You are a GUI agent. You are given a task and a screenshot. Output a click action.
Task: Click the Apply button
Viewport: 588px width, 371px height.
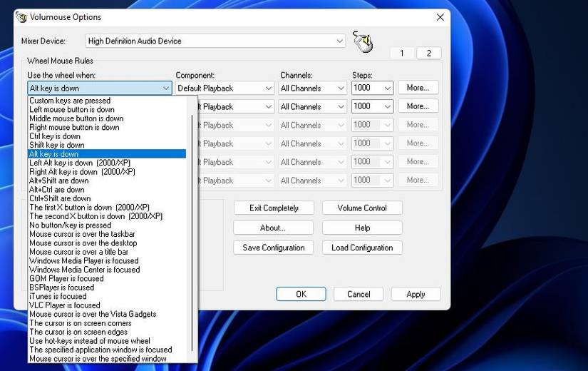tap(416, 294)
